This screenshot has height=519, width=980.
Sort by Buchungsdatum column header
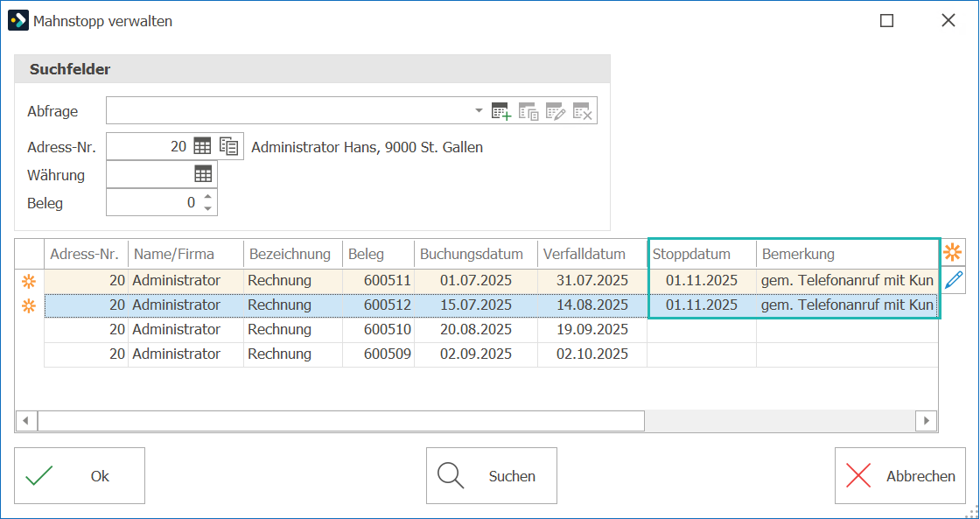tap(476, 254)
